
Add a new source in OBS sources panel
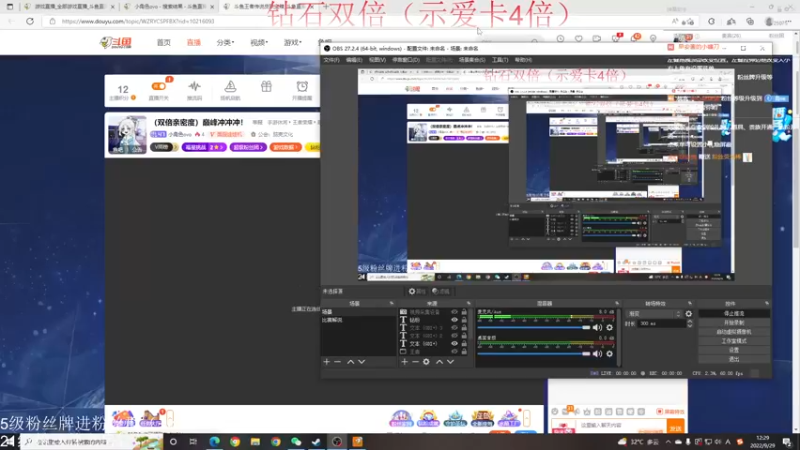pyautogui.click(x=404, y=362)
